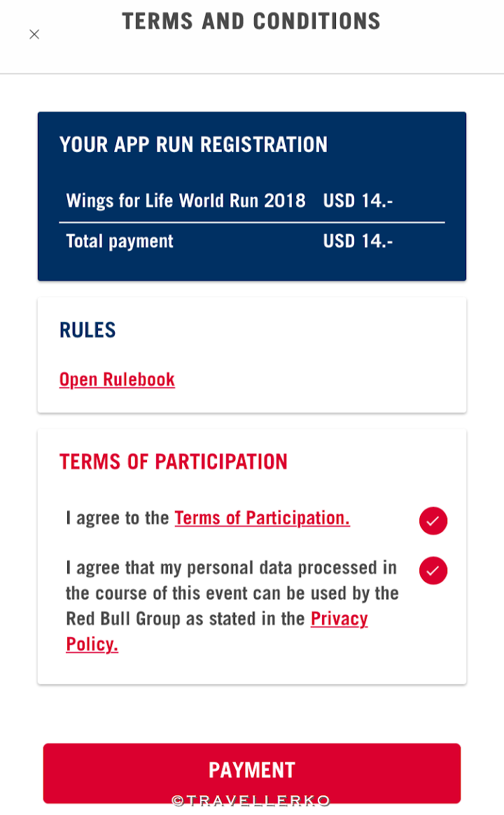Click the red checkmark next to Terms of Participation
504x815 pixels.
[433, 521]
